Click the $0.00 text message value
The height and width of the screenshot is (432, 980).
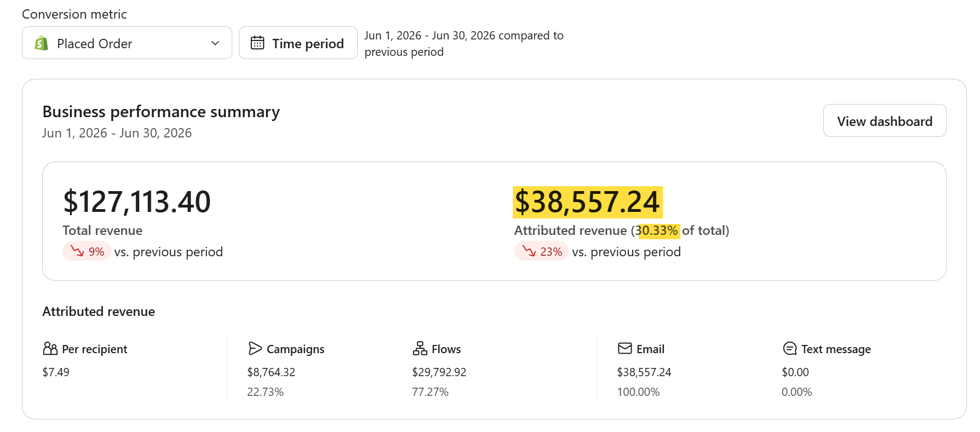click(795, 372)
